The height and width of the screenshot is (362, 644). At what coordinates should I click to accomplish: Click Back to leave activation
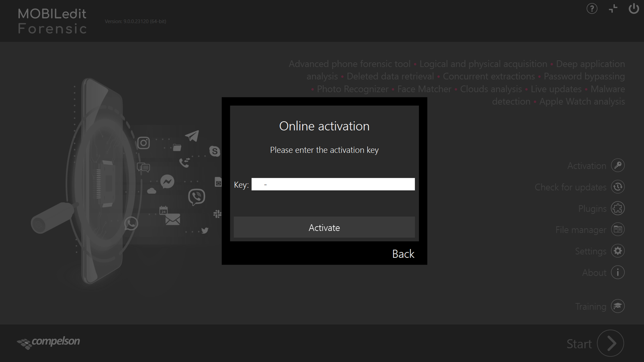click(x=403, y=254)
